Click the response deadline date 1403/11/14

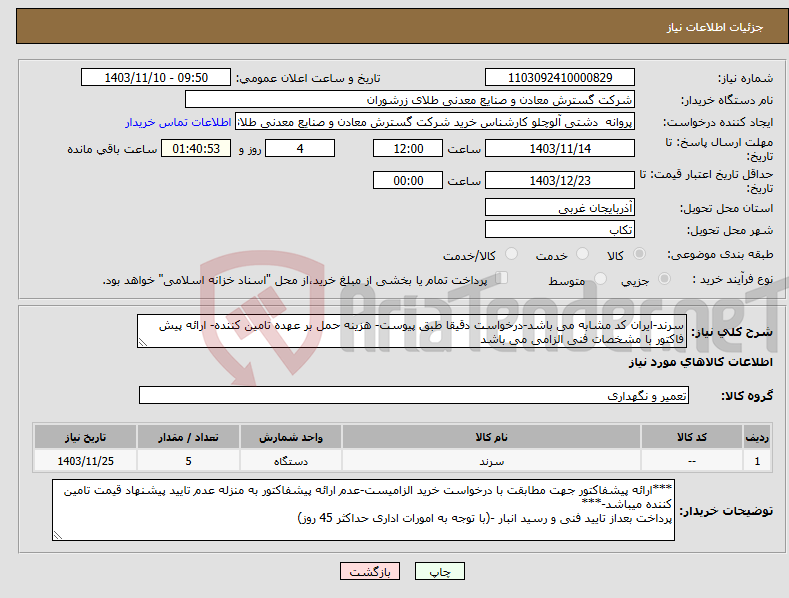pos(560,148)
